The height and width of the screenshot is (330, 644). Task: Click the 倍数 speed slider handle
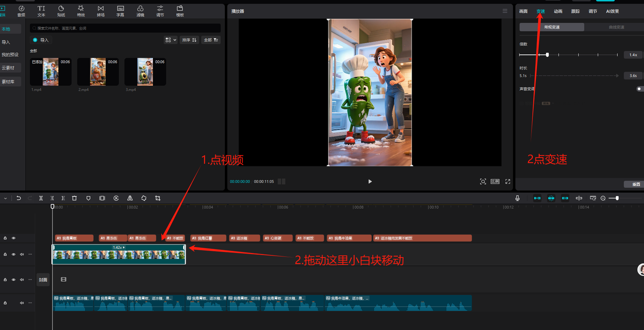tap(547, 54)
